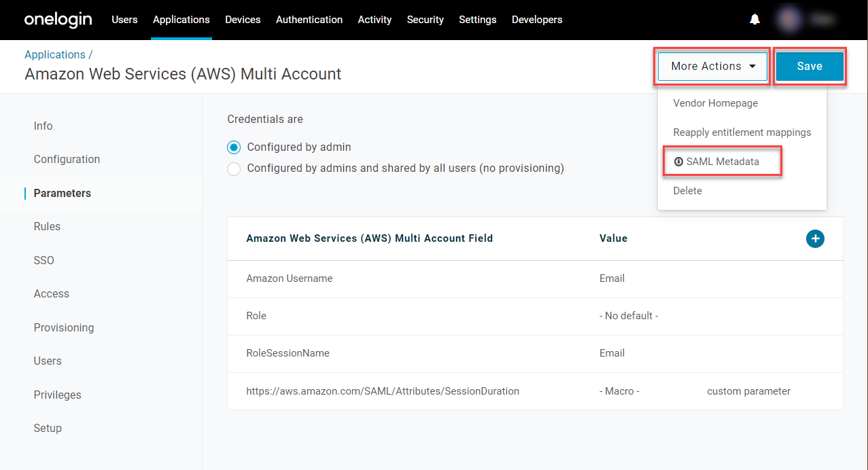Open the Security top menu
The height and width of the screenshot is (470, 868).
[x=426, y=20]
